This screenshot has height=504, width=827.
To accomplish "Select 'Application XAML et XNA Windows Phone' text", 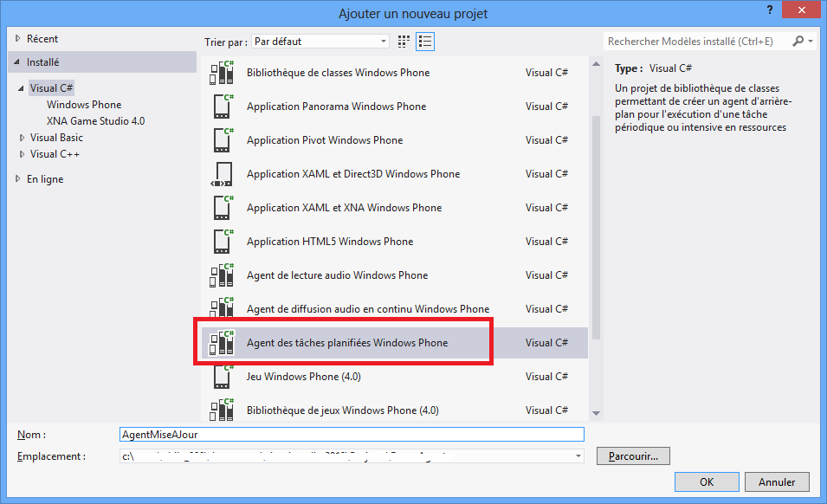I will coord(345,208).
